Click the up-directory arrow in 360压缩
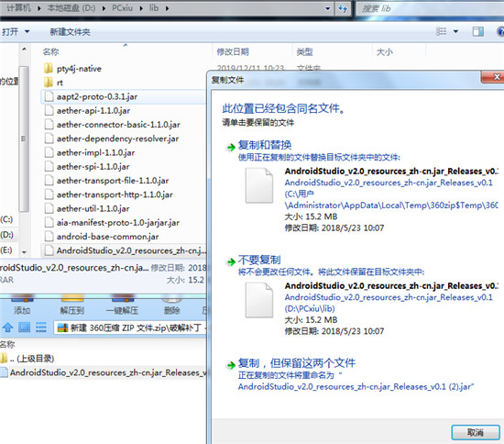Image resolution: width=504 pixels, height=444 pixels. pyautogui.click(x=7, y=327)
